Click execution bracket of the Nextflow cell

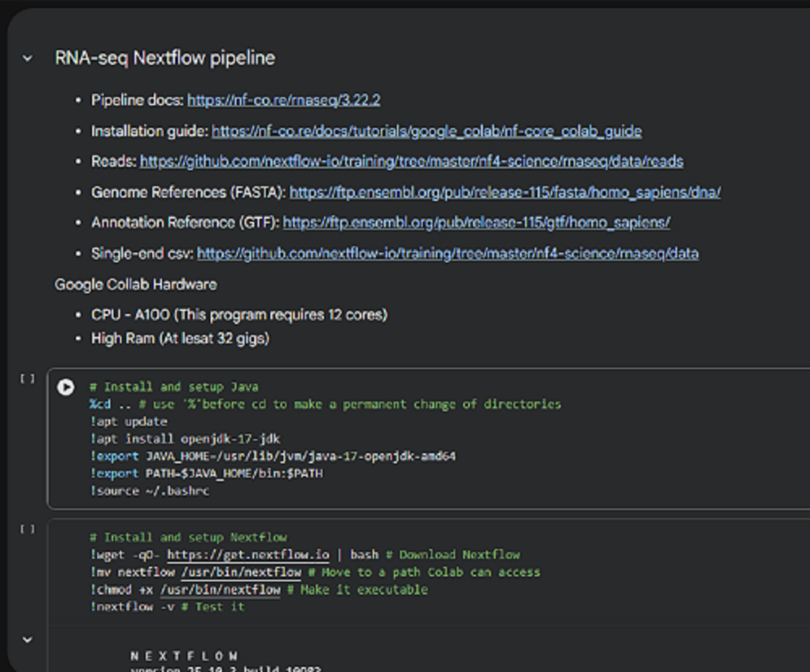coord(27,529)
